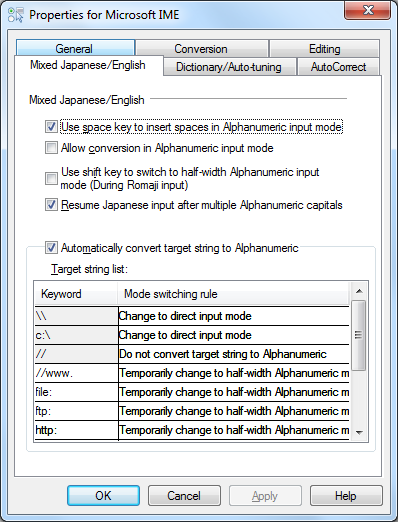Click the http: mode switching rule cell
The image size is (398, 522).
pyautogui.click(x=234, y=430)
